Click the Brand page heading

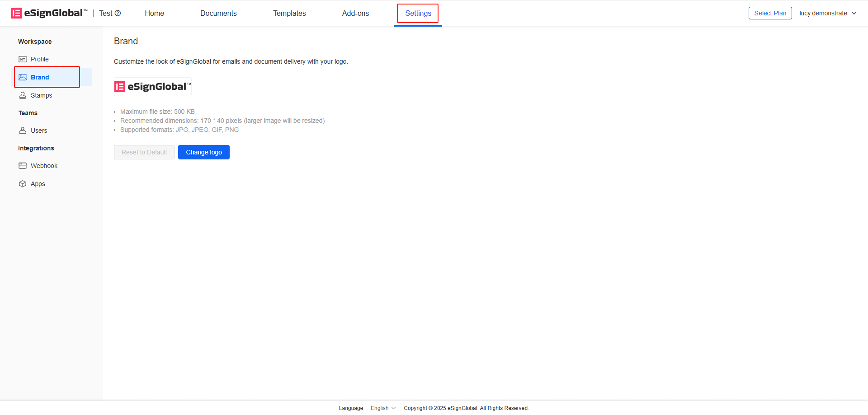[126, 41]
